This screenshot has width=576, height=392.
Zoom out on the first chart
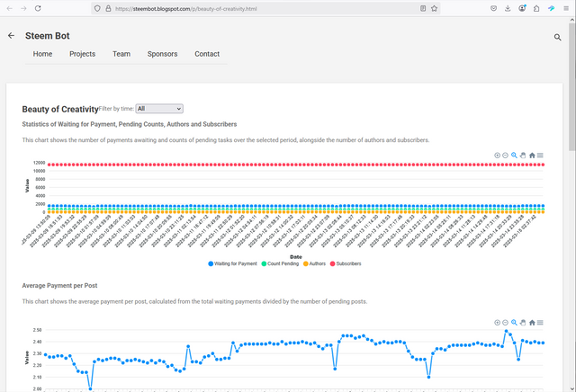point(505,156)
